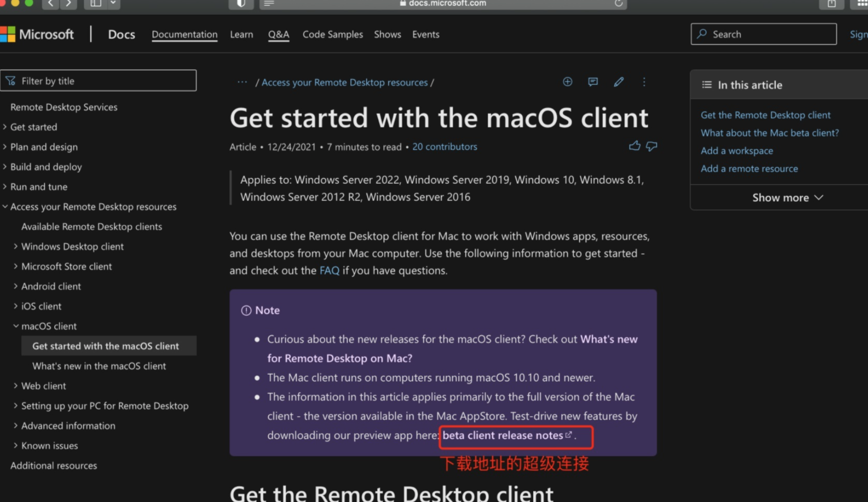868x502 pixels.
Task: Click the Filter by title field
Action: (98, 80)
